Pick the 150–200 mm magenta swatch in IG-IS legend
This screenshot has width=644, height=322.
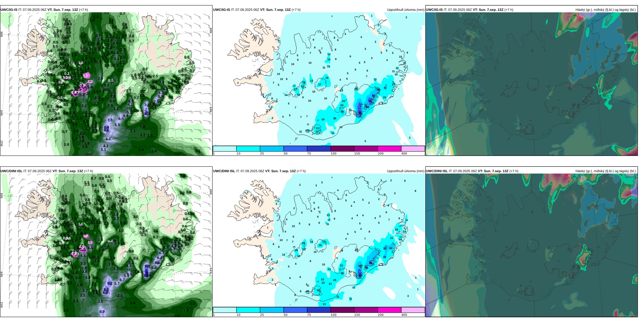366,148
